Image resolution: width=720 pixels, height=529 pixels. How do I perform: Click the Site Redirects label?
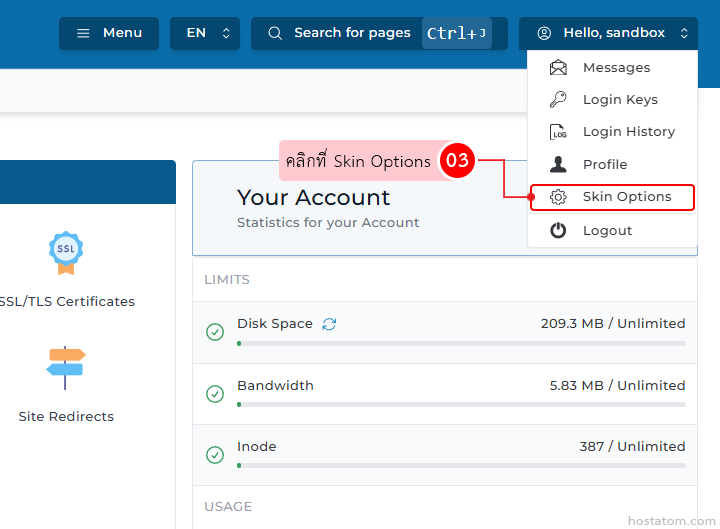pyautogui.click(x=66, y=416)
